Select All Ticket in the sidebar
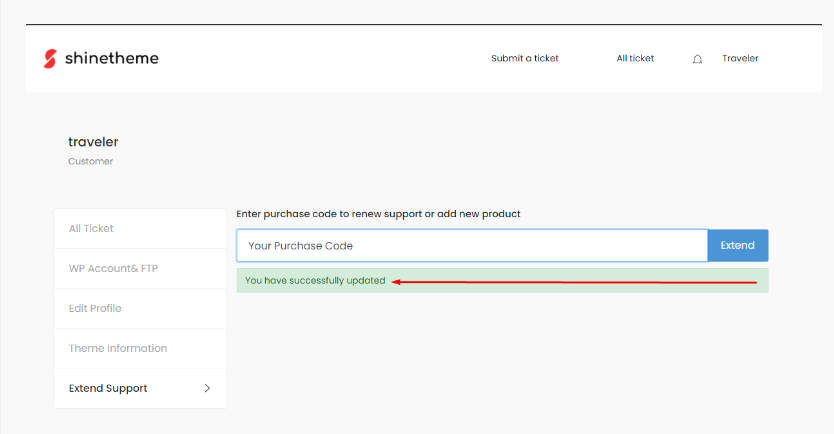 pos(140,229)
